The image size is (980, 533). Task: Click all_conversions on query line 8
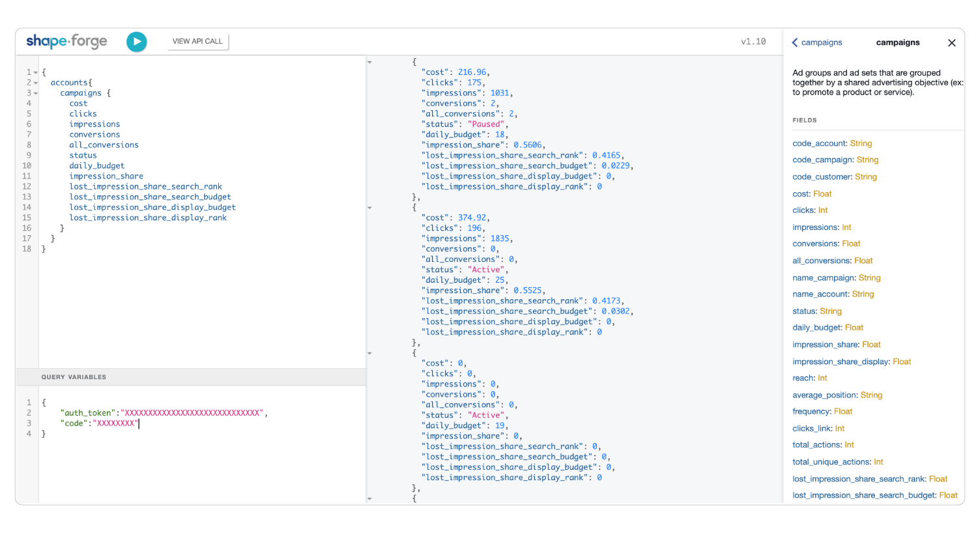tap(104, 145)
